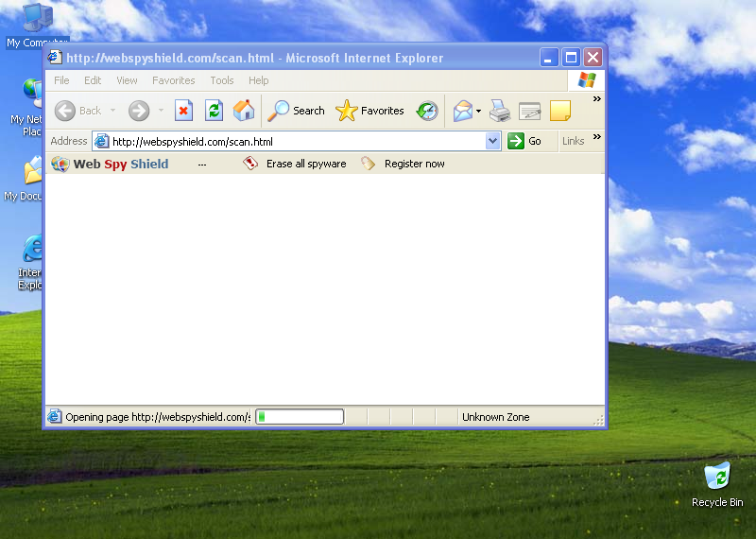
Task: Click the Unknown Zone status text
Action: 495,417
